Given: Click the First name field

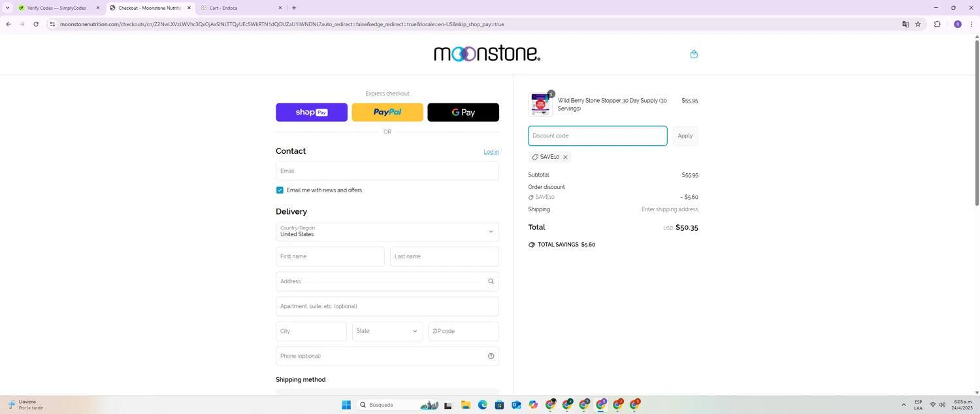Looking at the screenshot, I should pyautogui.click(x=330, y=256).
